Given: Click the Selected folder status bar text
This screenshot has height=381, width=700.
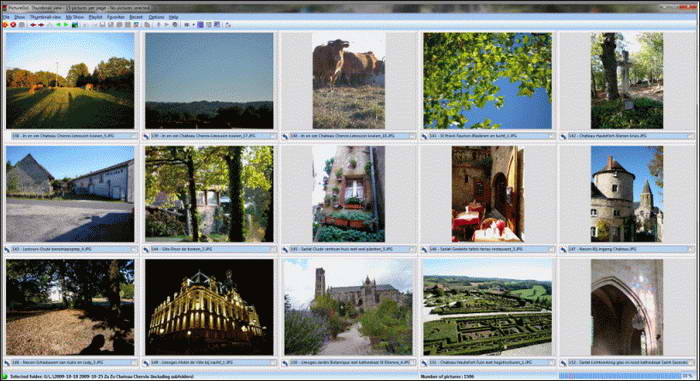Looking at the screenshot, I should pyautogui.click(x=102, y=377).
